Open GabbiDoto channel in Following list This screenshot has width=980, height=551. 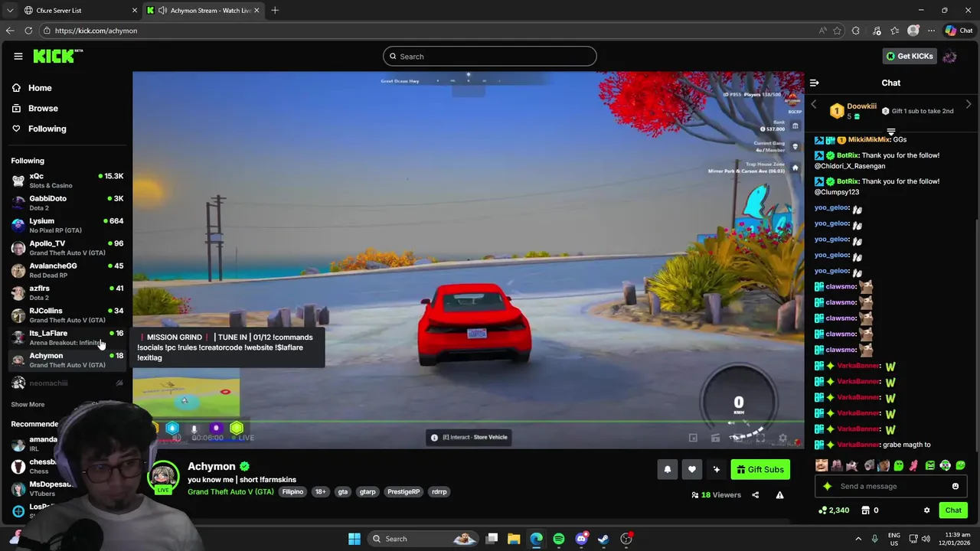[67, 203]
